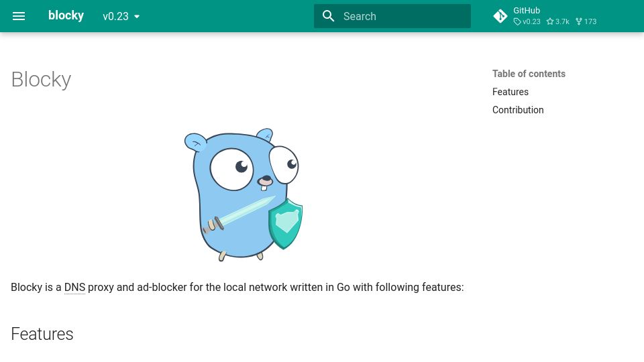Click the v0.23 release tag in the GitHub widget
644x362 pixels.
click(x=527, y=21)
